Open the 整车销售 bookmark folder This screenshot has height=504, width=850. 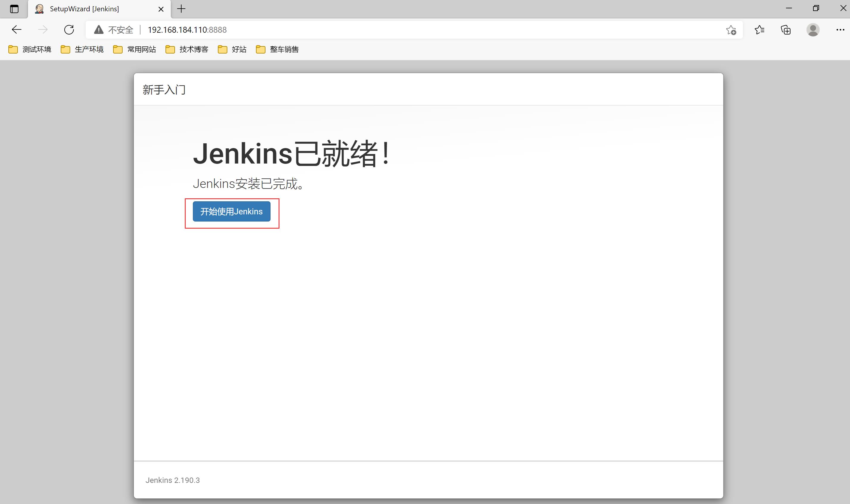(277, 49)
